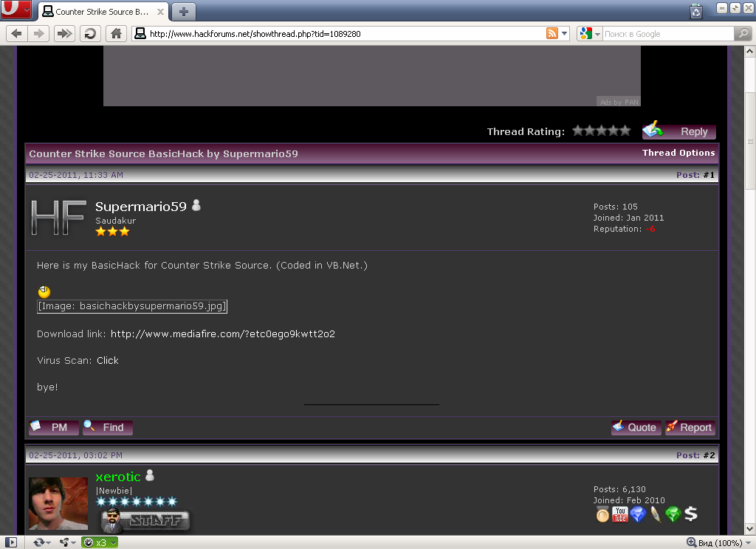Open the Opera Turbo dropdown arrow
The width and height of the screenshot is (756, 549).
113,543
